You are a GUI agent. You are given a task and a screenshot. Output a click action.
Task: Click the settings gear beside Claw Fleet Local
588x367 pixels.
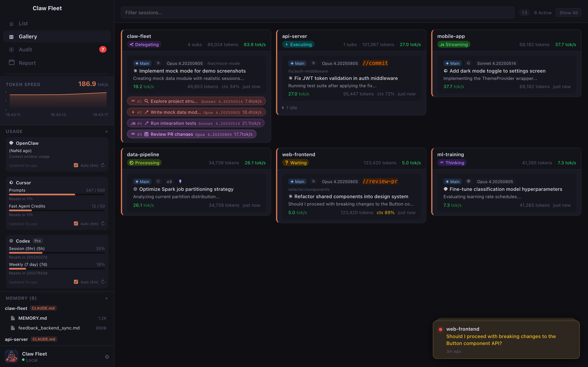tap(107, 357)
